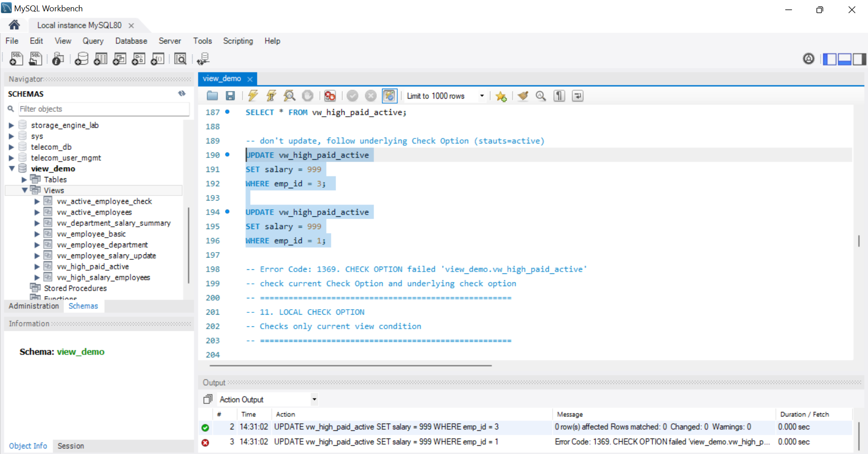Commit transaction checkmark icon
The height and width of the screenshot is (454, 868).
pyautogui.click(x=353, y=96)
